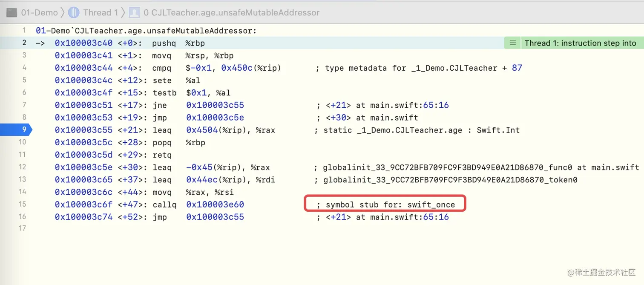Click the testb $0x1, %al instruction
This screenshot has height=285, width=644.
(191, 92)
